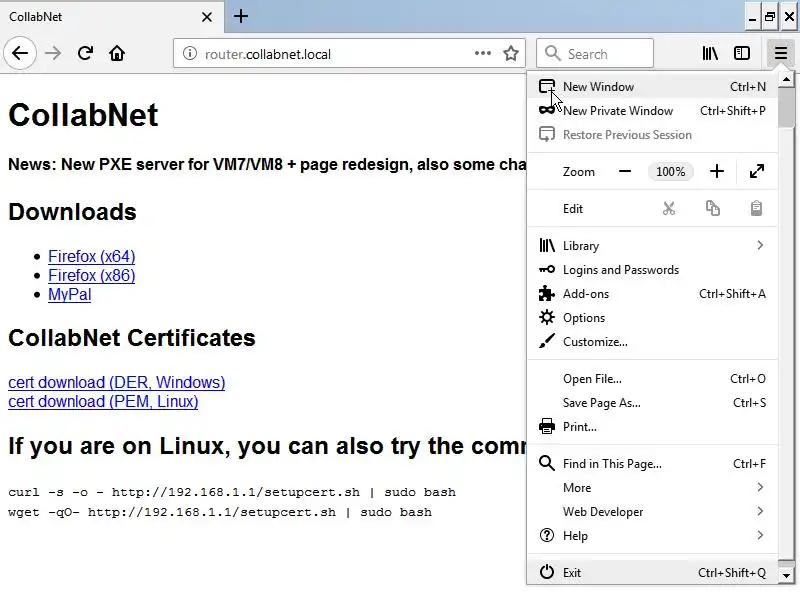
Task: Open a New Private Window
Action: (653, 111)
